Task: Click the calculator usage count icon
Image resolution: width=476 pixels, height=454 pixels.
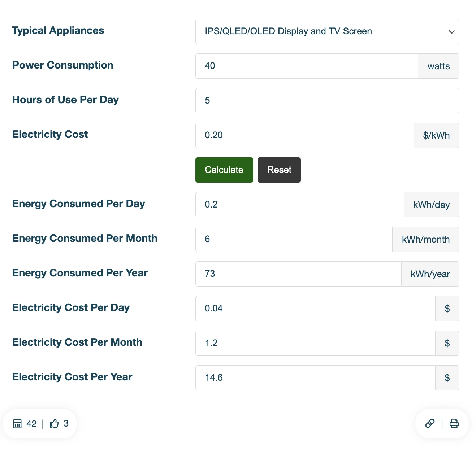Action: pyautogui.click(x=17, y=424)
